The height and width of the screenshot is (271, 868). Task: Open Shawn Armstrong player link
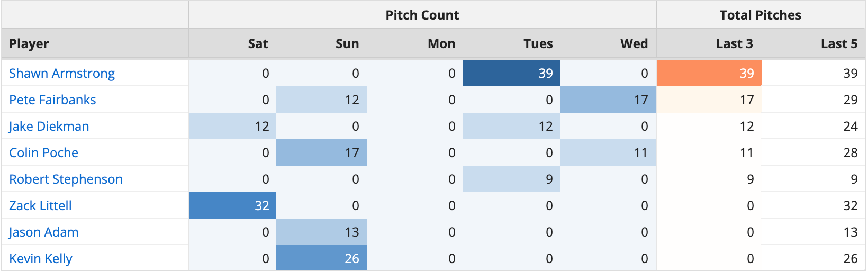point(62,73)
